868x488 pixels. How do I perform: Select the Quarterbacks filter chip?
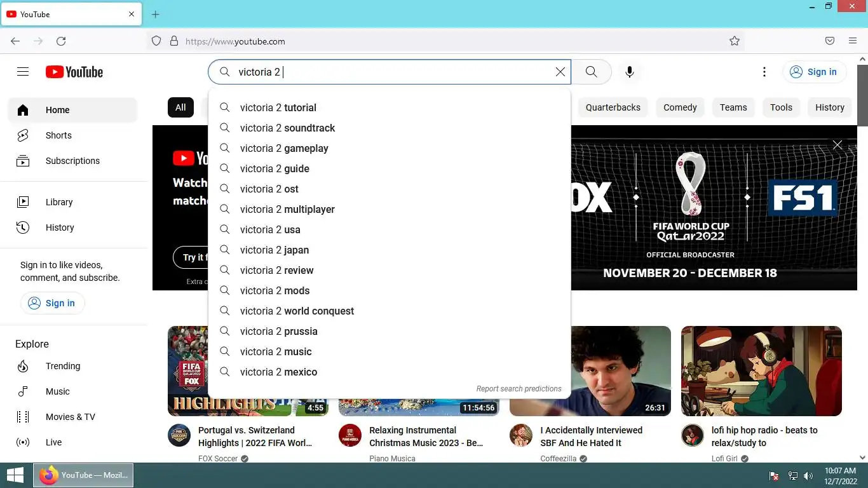tap(613, 107)
